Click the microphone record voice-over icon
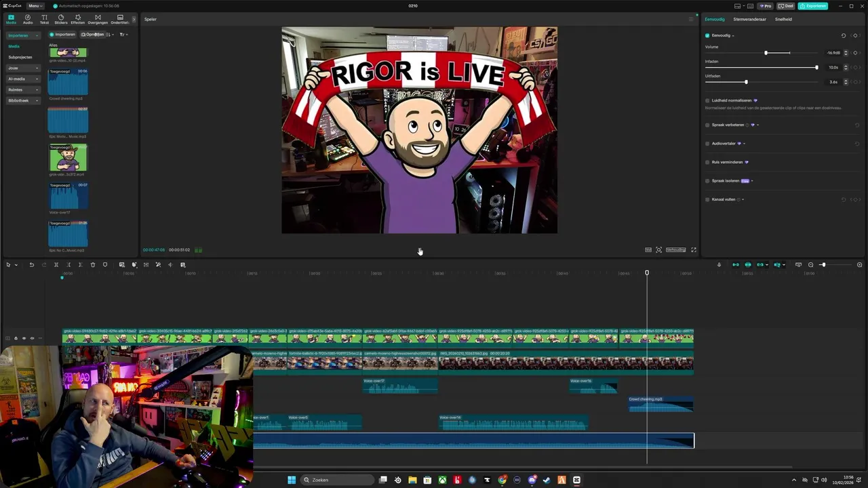 click(719, 264)
